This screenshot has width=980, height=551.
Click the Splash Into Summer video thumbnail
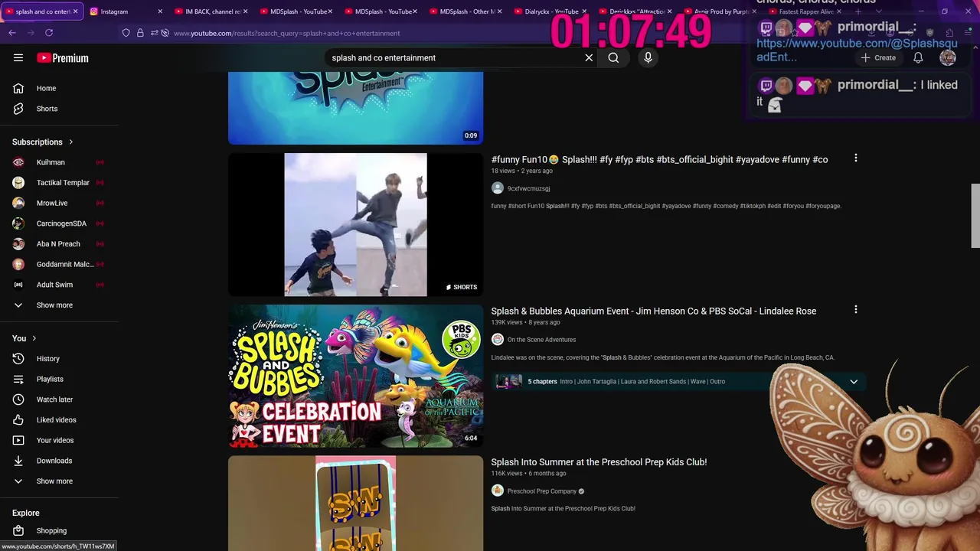(x=356, y=504)
